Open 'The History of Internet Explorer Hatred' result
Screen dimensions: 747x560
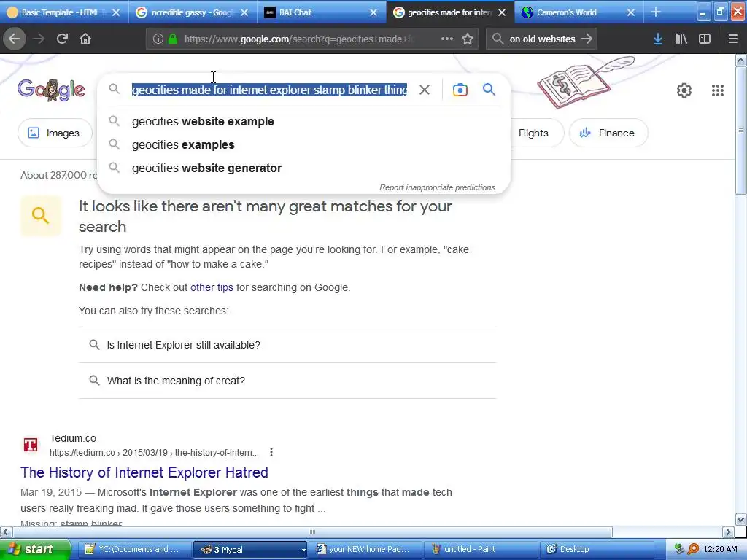coord(144,472)
